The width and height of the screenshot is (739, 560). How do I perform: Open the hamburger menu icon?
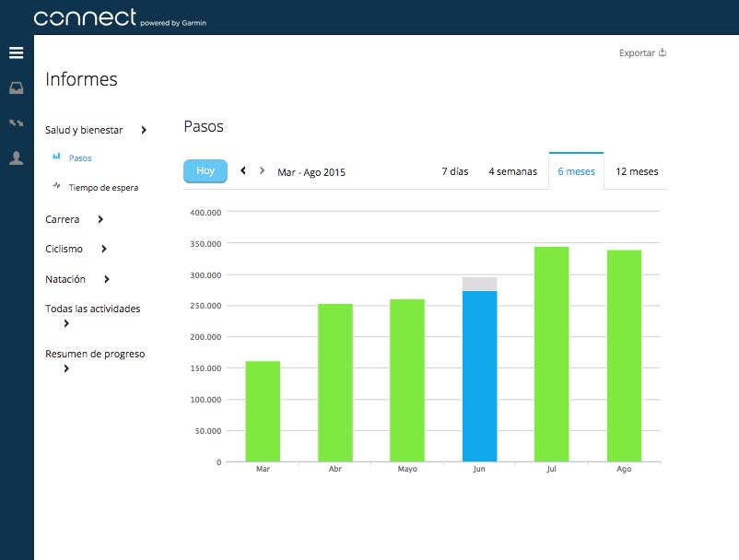(16, 52)
